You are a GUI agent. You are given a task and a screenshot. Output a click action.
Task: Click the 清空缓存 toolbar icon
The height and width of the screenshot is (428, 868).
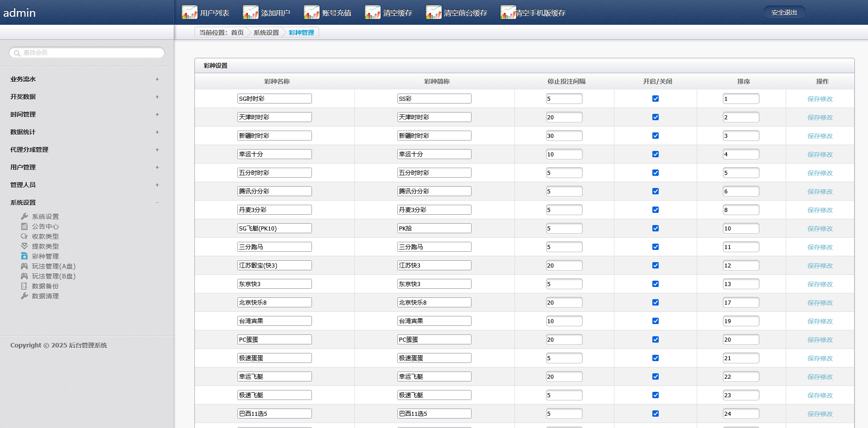(x=373, y=12)
